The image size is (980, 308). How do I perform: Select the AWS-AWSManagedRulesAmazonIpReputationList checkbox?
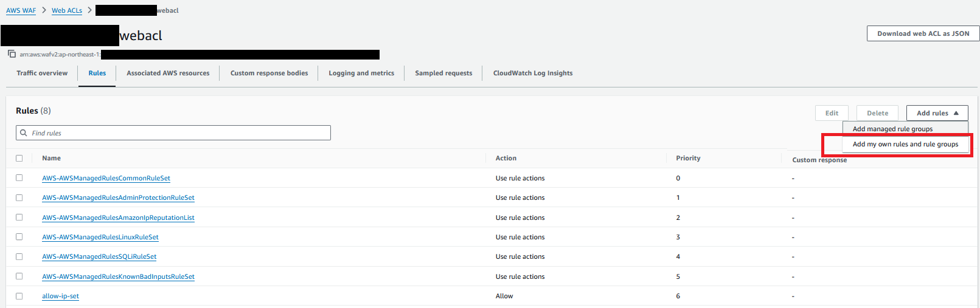(19, 217)
